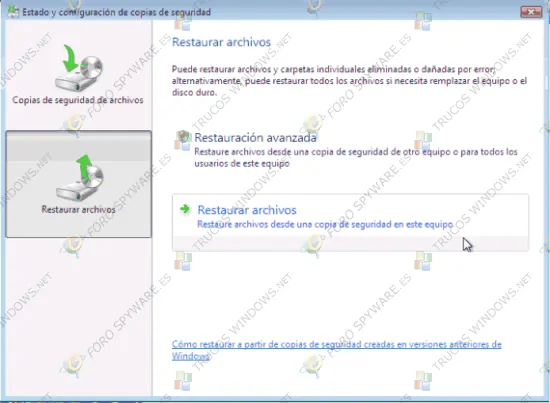550x403 pixels.
Task: Click the window title bar backup icon
Action: point(13,12)
